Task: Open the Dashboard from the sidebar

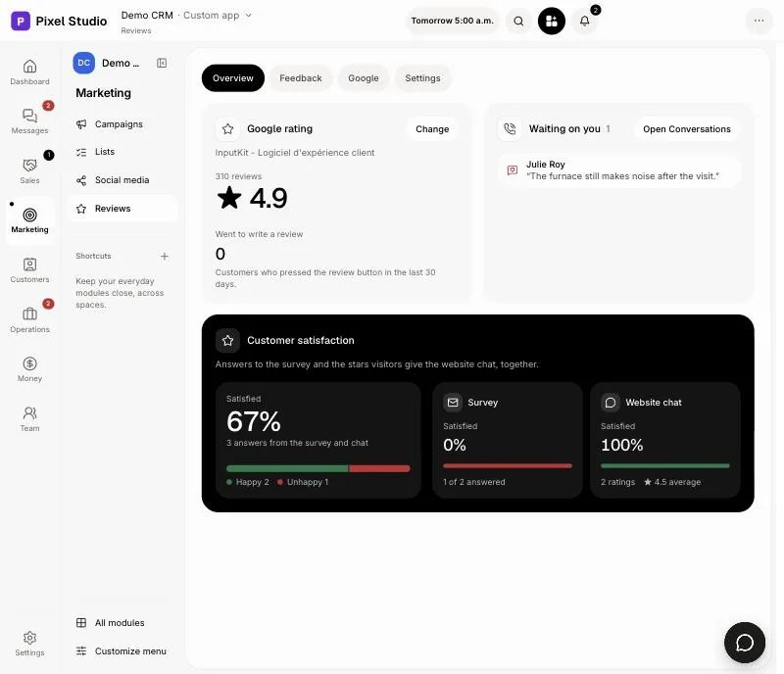Action: pyautogui.click(x=29, y=72)
